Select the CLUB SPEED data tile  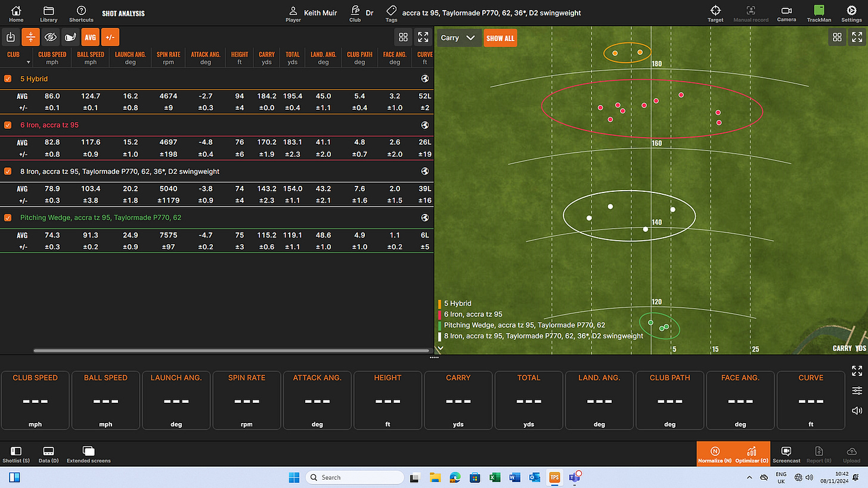[35, 400]
